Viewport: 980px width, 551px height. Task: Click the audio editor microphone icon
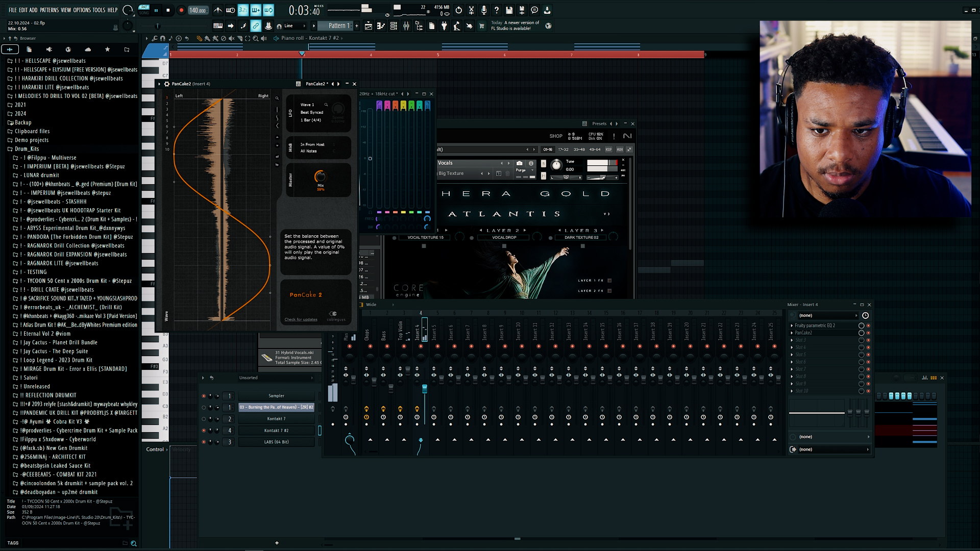click(484, 10)
